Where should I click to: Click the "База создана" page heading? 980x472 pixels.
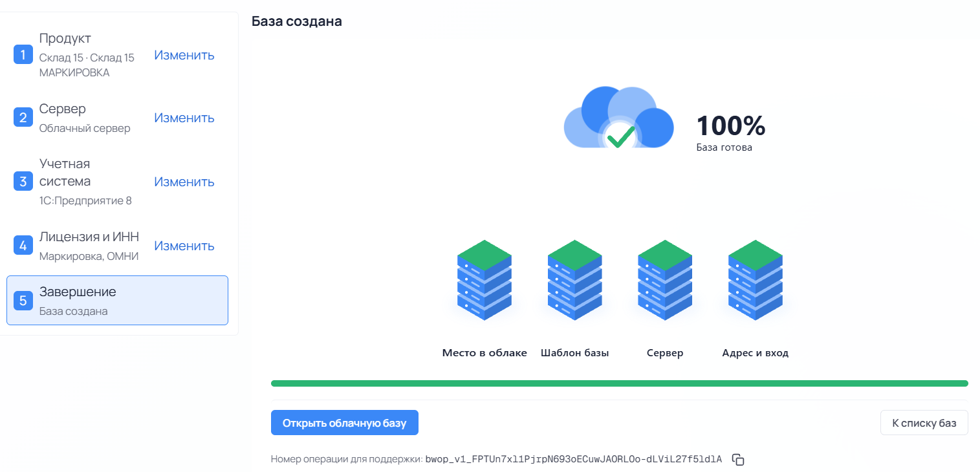click(x=297, y=21)
